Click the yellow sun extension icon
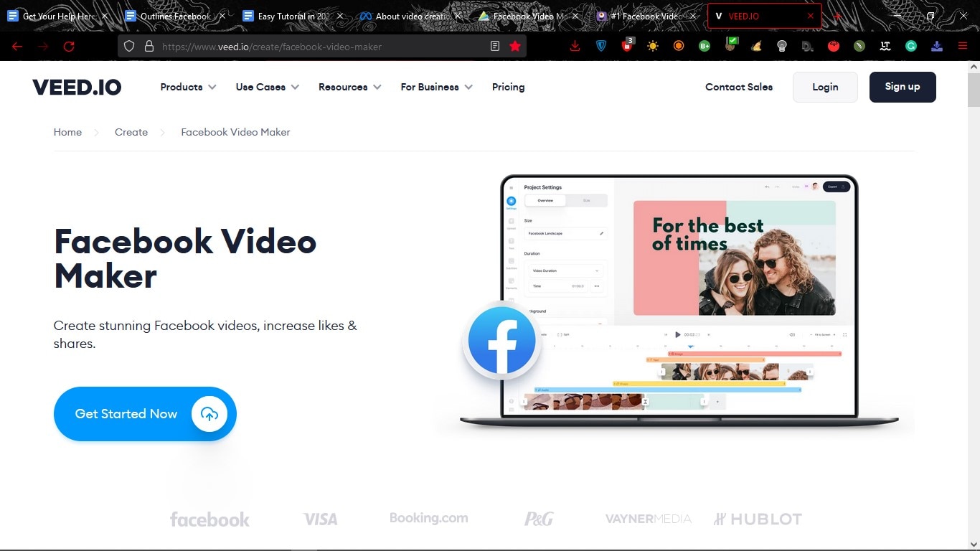Image resolution: width=980 pixels, height=551 pixels. pyautogui.click(x=653, y=47)
